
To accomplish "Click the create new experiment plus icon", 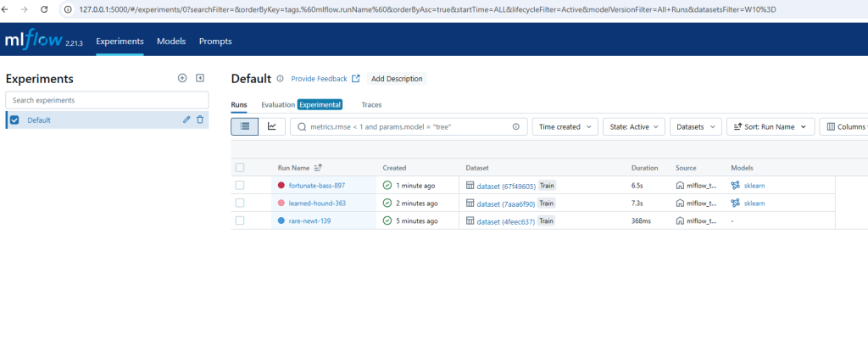I will 181,78.
